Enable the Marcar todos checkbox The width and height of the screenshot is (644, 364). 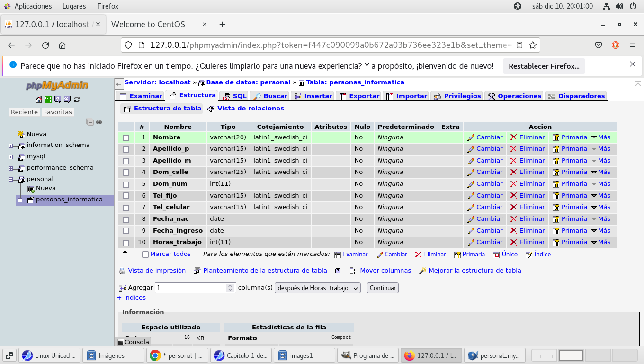click(x=145, y=255)
